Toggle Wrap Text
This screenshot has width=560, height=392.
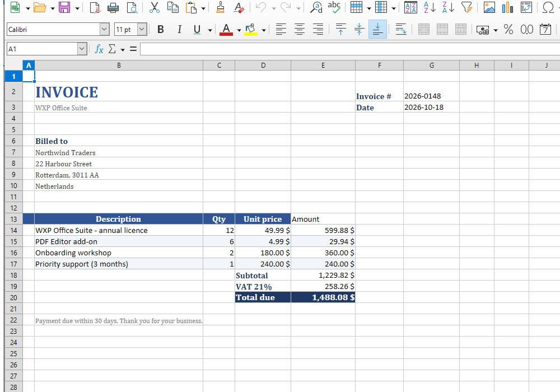pos(401,29)
